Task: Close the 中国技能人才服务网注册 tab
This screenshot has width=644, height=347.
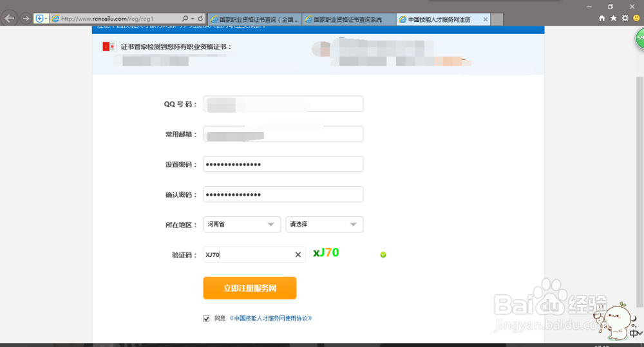Action: [485, 19]
